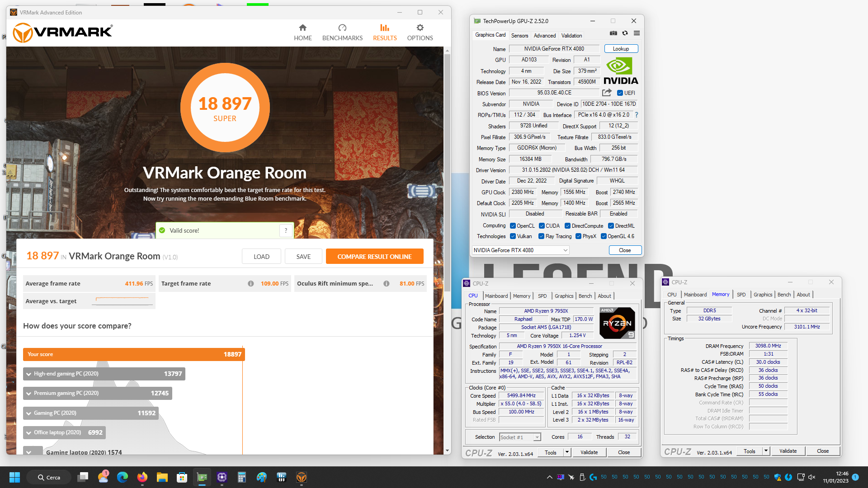Open Tools dropdown arrow in CPU window
The image size is (868, 488).
(x=567, y=452)
